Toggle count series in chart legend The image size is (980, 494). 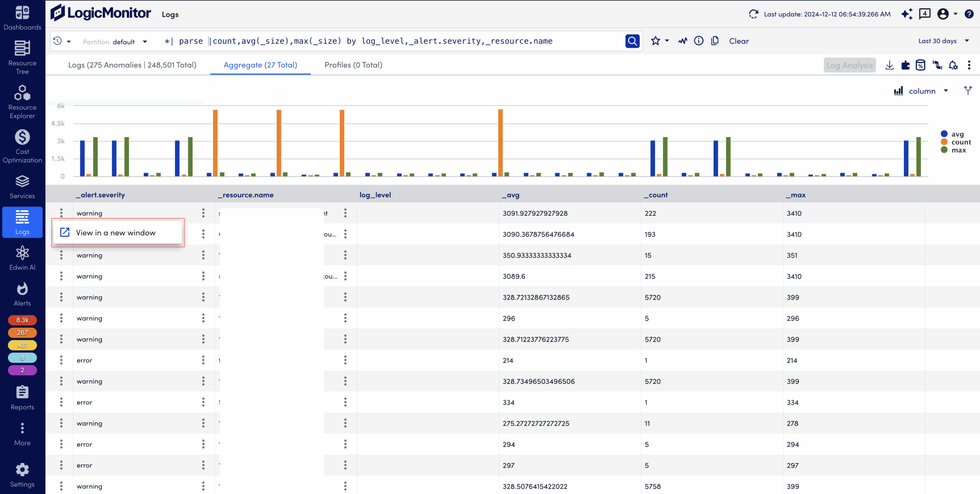[x=956, y=142]
